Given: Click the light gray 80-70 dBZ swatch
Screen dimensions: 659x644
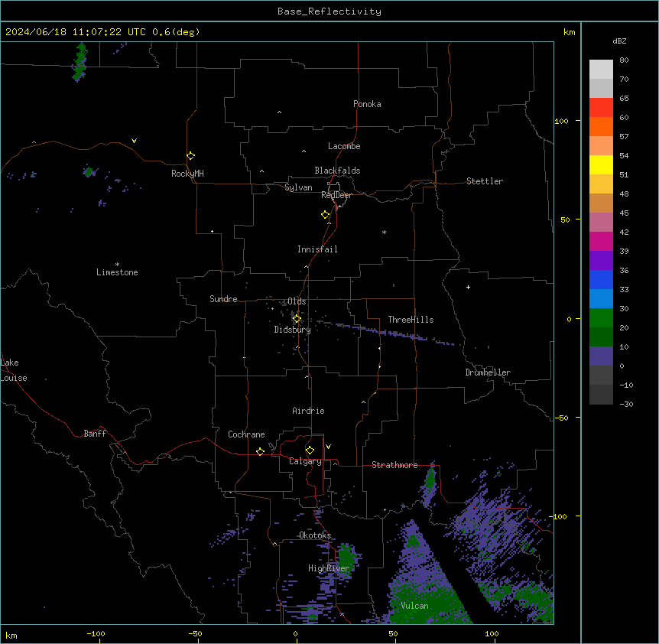Looking at the screenshot, I should click(601, 70).
